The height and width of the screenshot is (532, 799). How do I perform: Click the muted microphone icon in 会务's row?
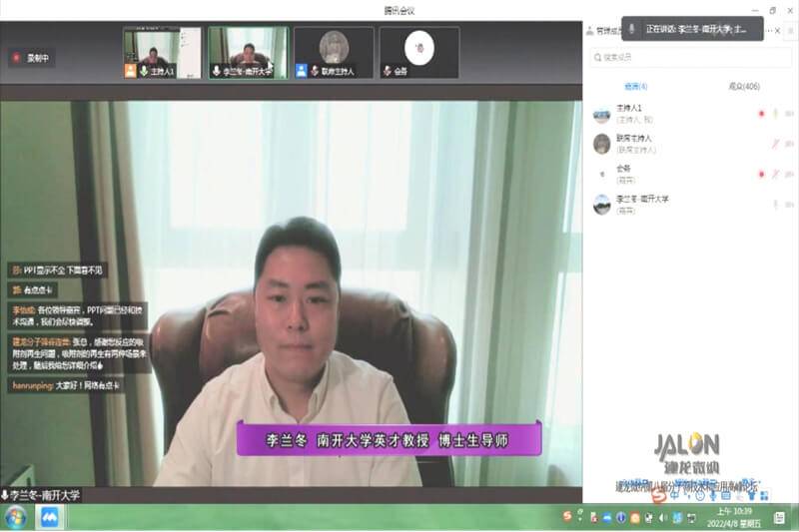[774, 174]
